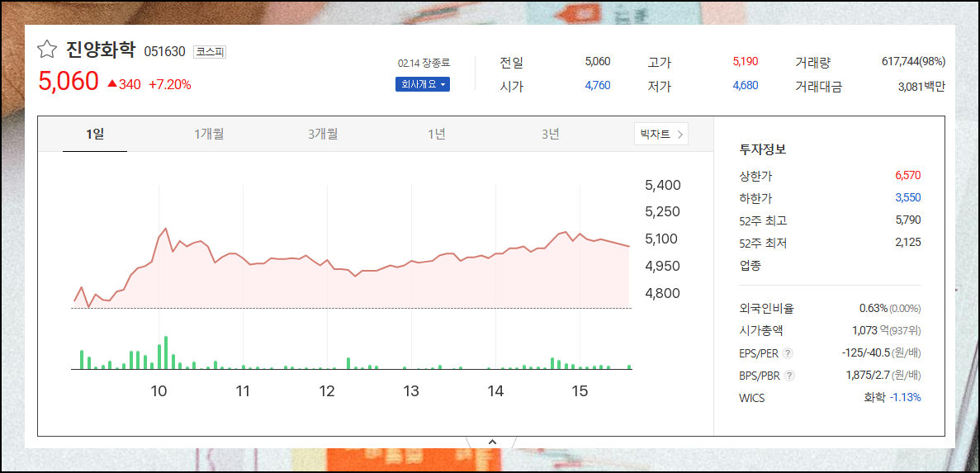This screenshot has height=473, width=980.
Task: Click the 4,800 y-axis label on chart
Action: coord(662,293)
